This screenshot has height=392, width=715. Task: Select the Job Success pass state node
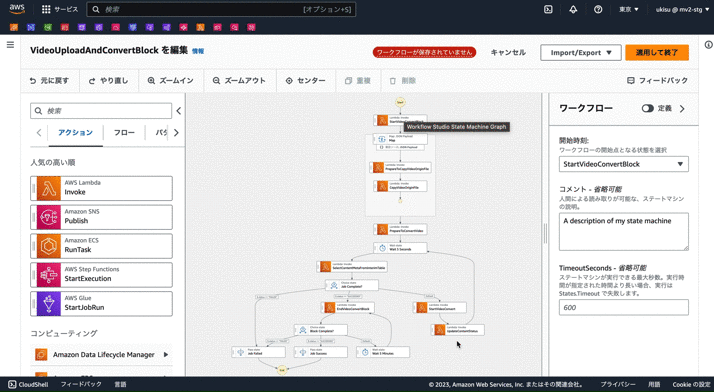(321, 352)
